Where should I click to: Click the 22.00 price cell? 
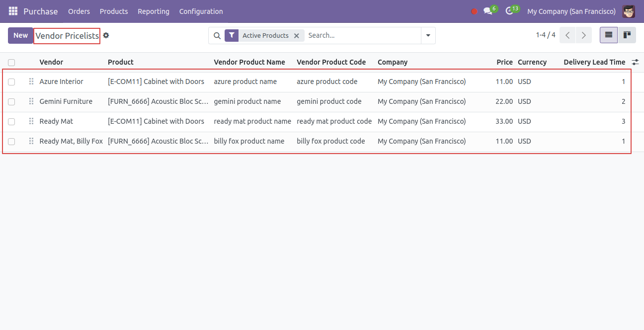(x=504, y=101)
